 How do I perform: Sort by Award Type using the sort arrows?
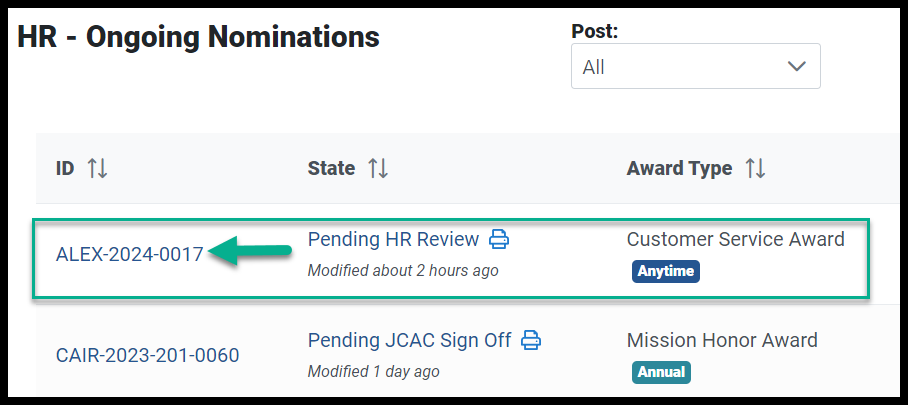755,169
